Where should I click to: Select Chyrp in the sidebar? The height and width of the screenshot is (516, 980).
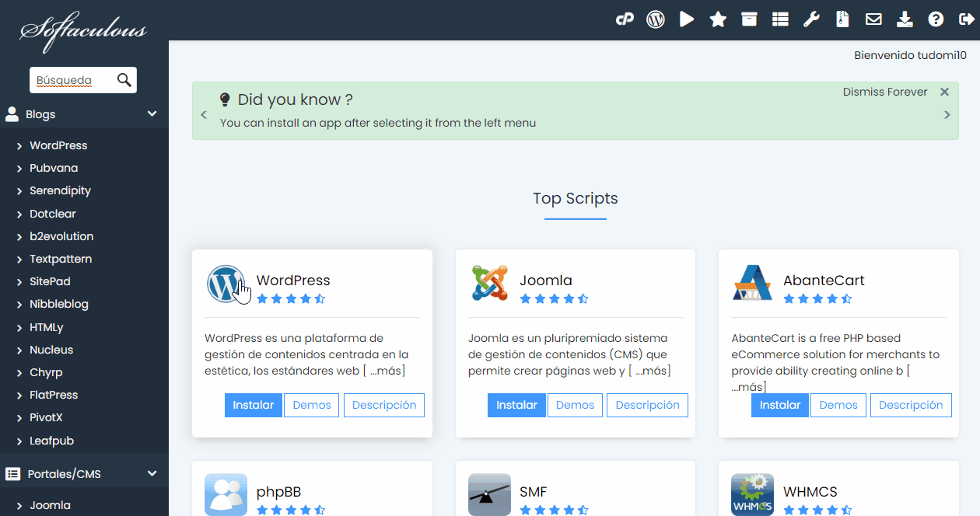pyautogui.click(x=46, y=372)
